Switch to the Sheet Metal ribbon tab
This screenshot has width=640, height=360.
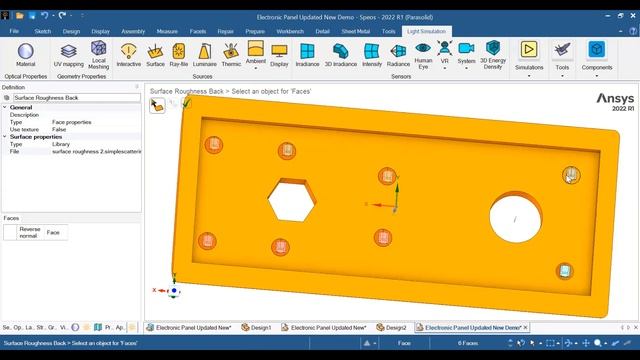pos(356,31)
